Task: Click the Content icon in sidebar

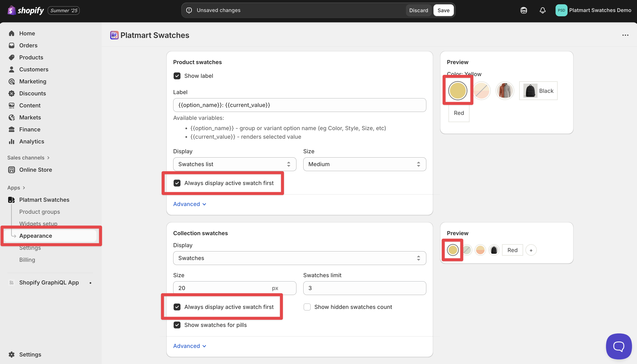Action: (x=12, y=105)
